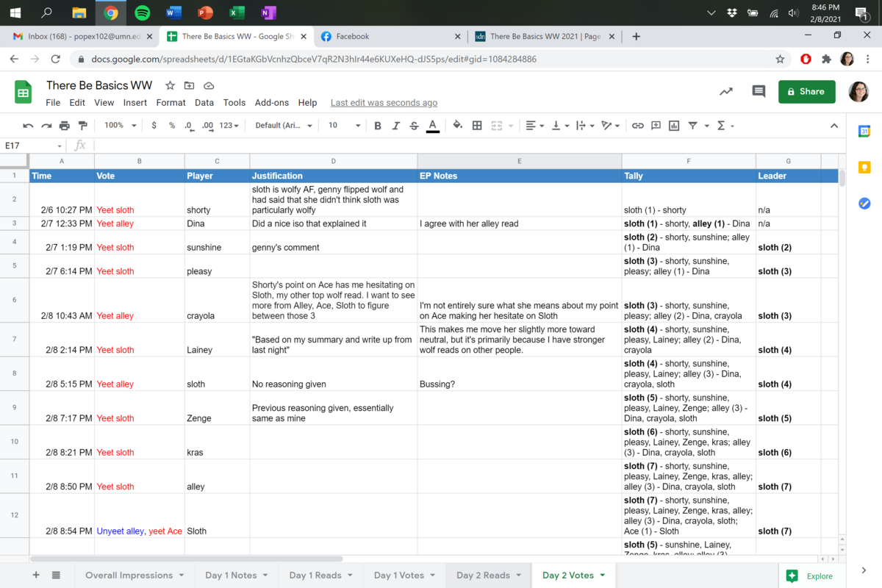
Task: Toggle bold formatting
Action: pos(378,126)
